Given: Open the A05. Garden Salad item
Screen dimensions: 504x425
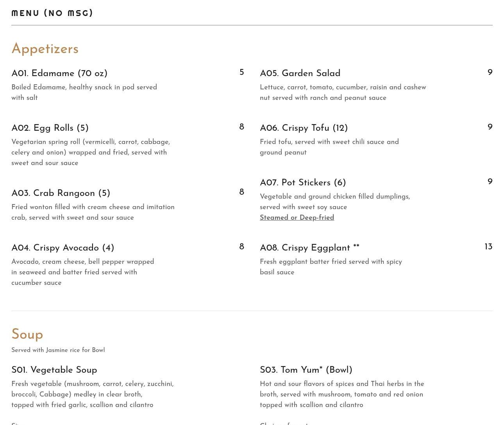Looking at the screenshot, I should coord(300,74).
